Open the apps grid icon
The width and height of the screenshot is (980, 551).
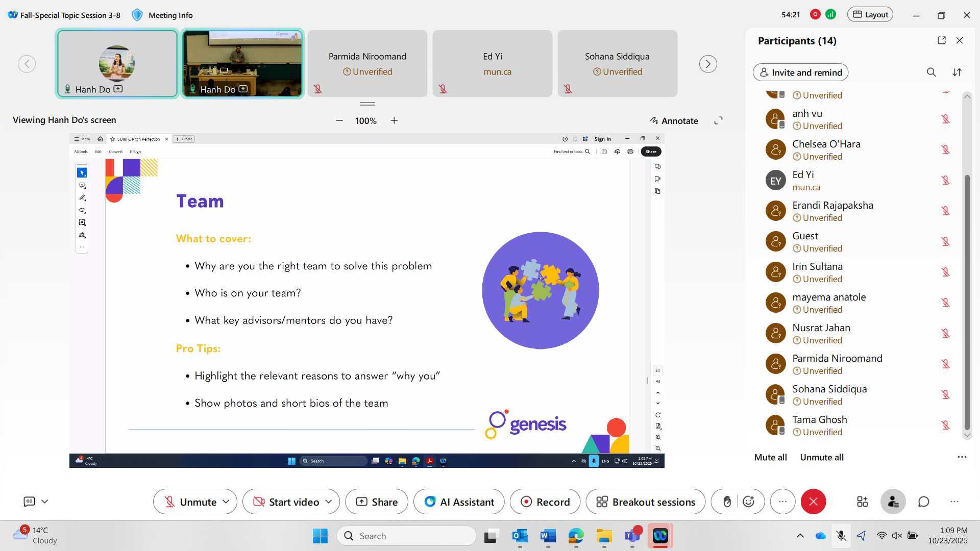(x=862, y=502)
